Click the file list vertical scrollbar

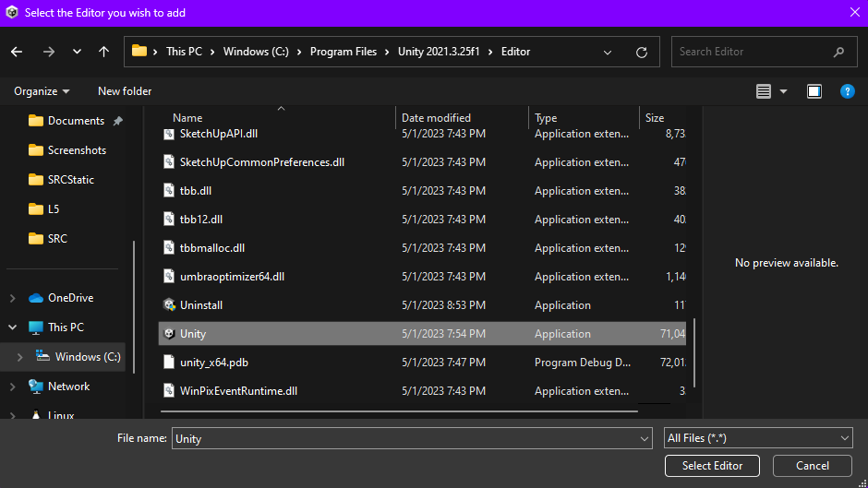click(694, 353)
